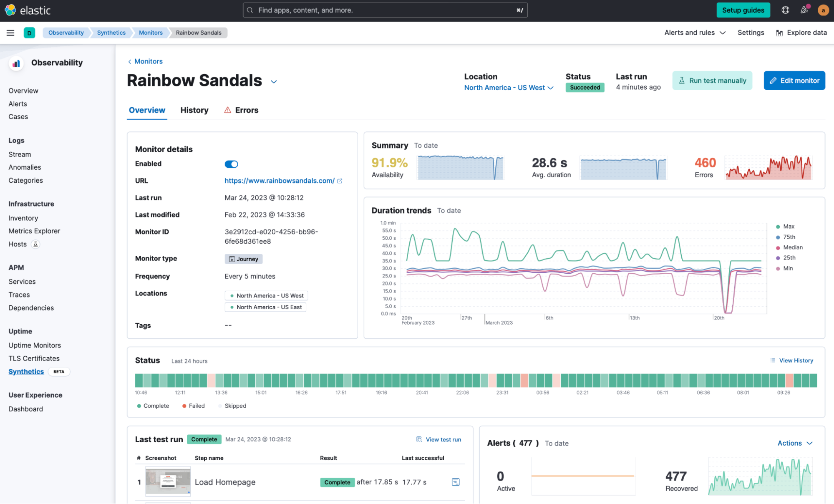Screen dimensions: 834x504
Task: Open Logs Stream in the sidebar
Action: click(x=20, y=154)
